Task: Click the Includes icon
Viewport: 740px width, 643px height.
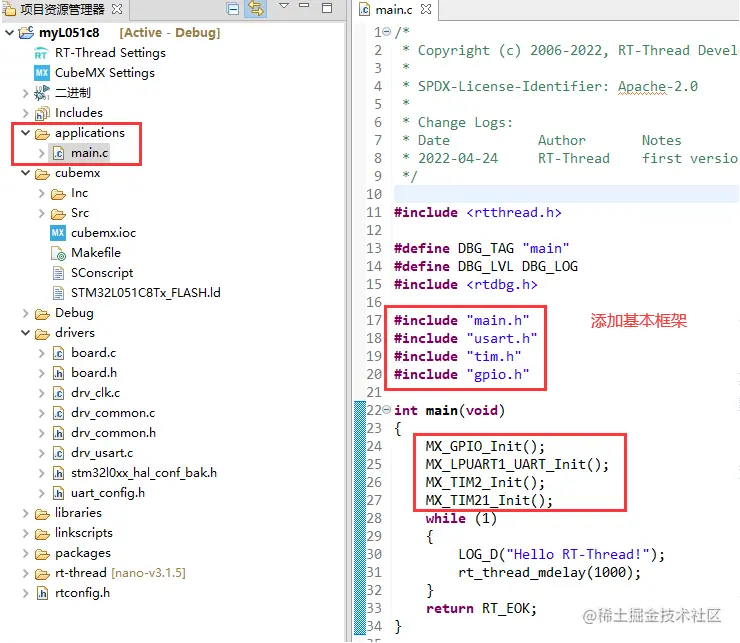Action: coord(42,113)
